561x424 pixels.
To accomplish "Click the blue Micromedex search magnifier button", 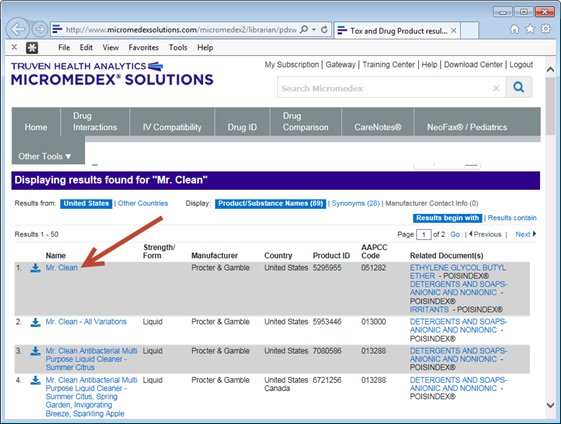I will coord(519,87).
